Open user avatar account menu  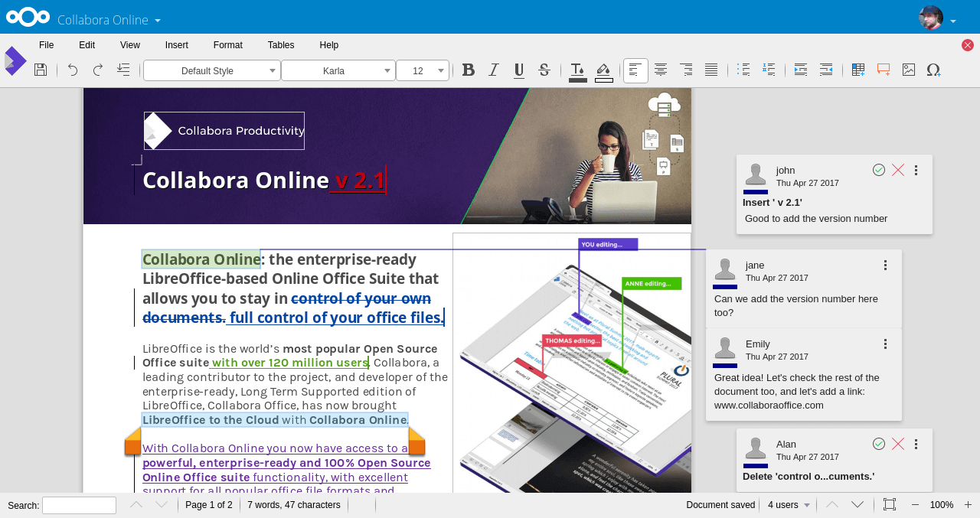point(937,18)
